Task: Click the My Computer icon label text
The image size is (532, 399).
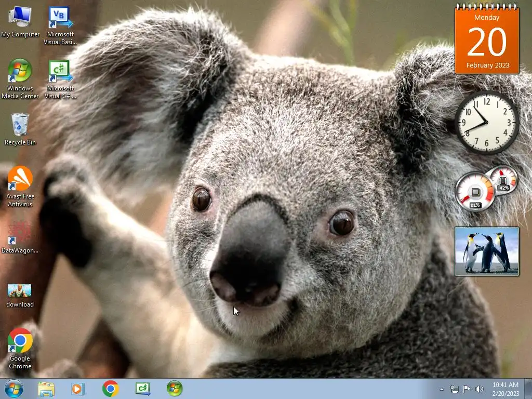Action: (x=20, y=34)
